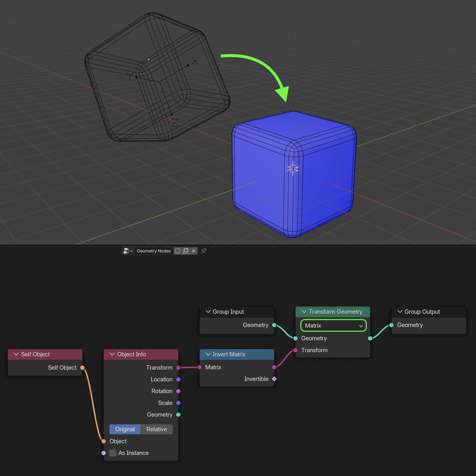Collapse the Group Output node

400,312
